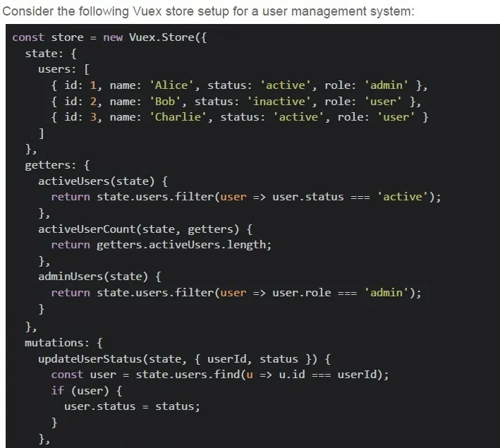Click the 'users:' array key
The width and height of the screenshot is (500, 448).
56,69
